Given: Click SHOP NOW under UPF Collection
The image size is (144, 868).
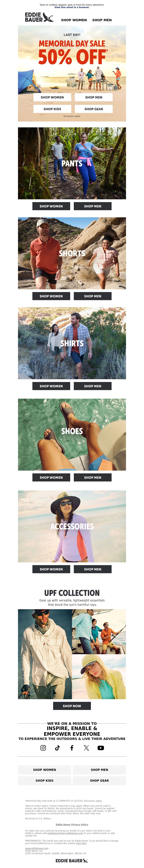Looking at the screenshot, I should pos(72,706).
